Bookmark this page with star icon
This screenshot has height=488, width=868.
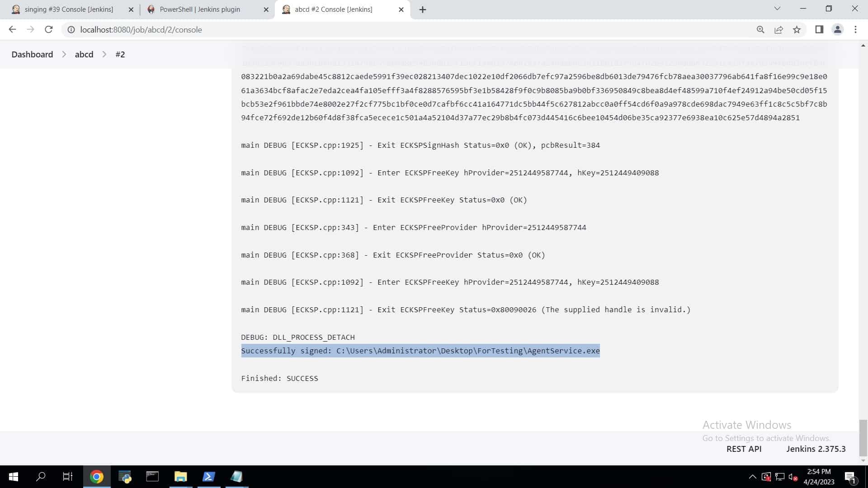(x=797, y=29)
